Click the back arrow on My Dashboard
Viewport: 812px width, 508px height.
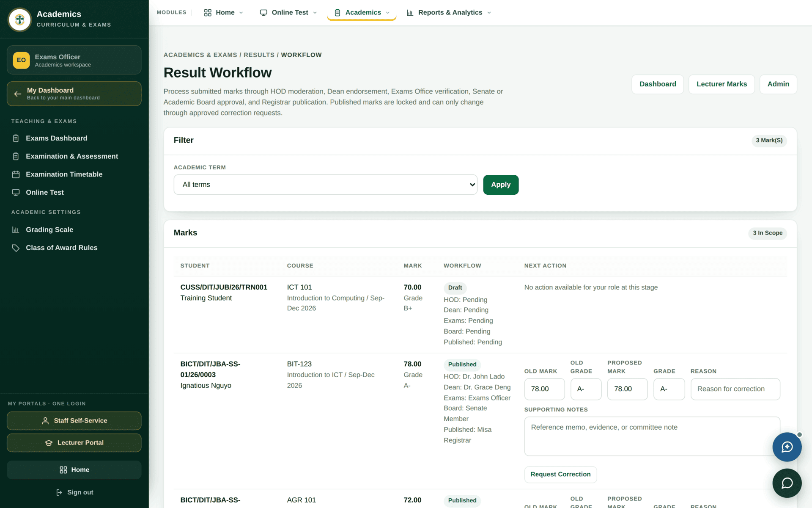point(18,94)
